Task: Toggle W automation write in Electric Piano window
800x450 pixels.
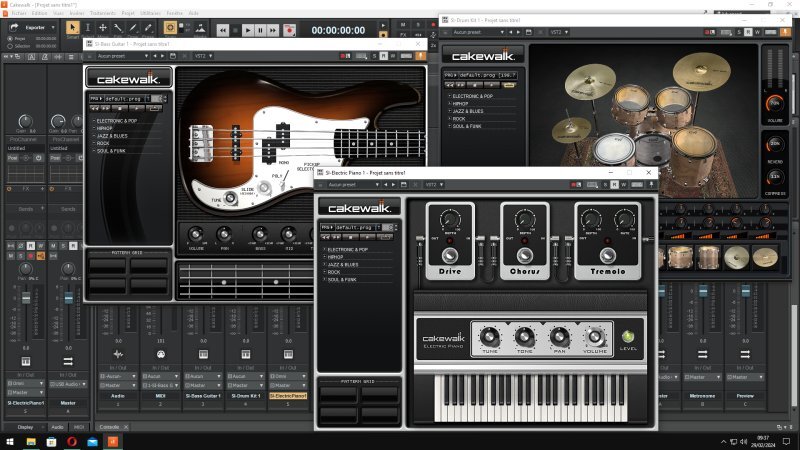Action: [623, 185]
